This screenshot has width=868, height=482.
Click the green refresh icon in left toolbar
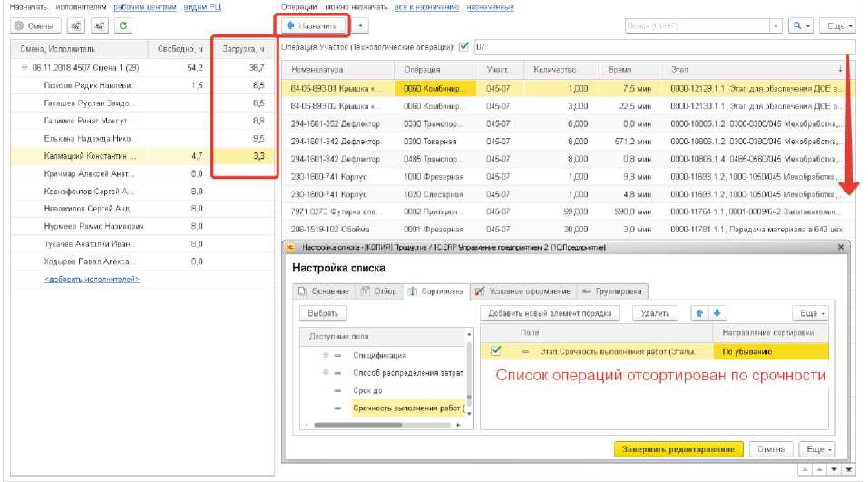click(x=122, y=26)
